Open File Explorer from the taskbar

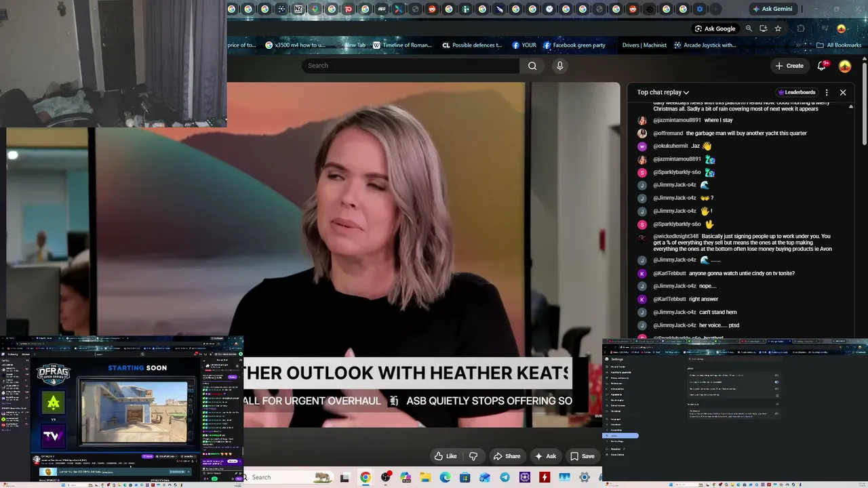(425, 477)
